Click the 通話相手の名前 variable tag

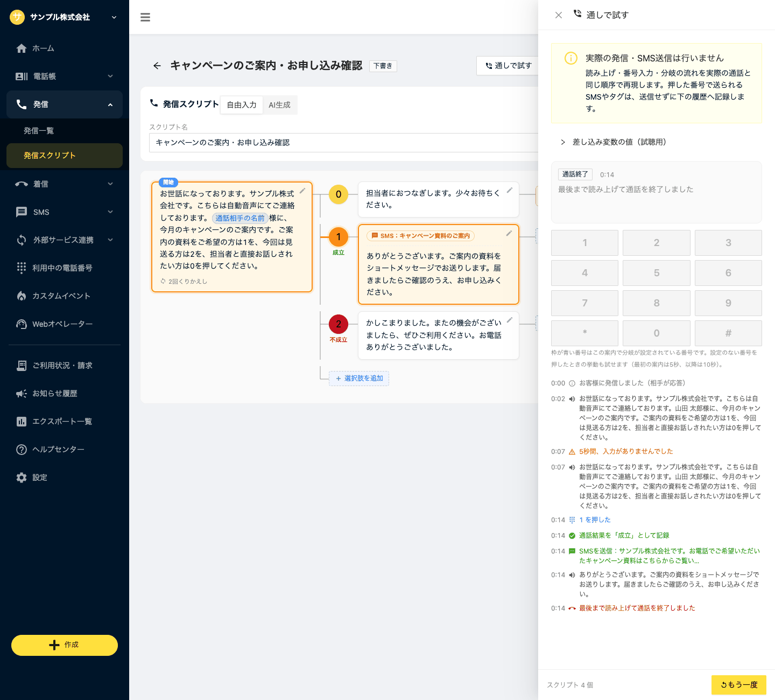tap(240, 218)
